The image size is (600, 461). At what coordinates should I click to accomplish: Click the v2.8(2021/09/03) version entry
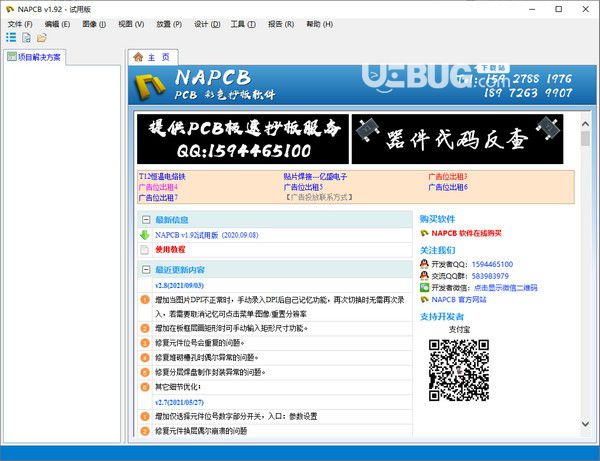click(179, 285)
